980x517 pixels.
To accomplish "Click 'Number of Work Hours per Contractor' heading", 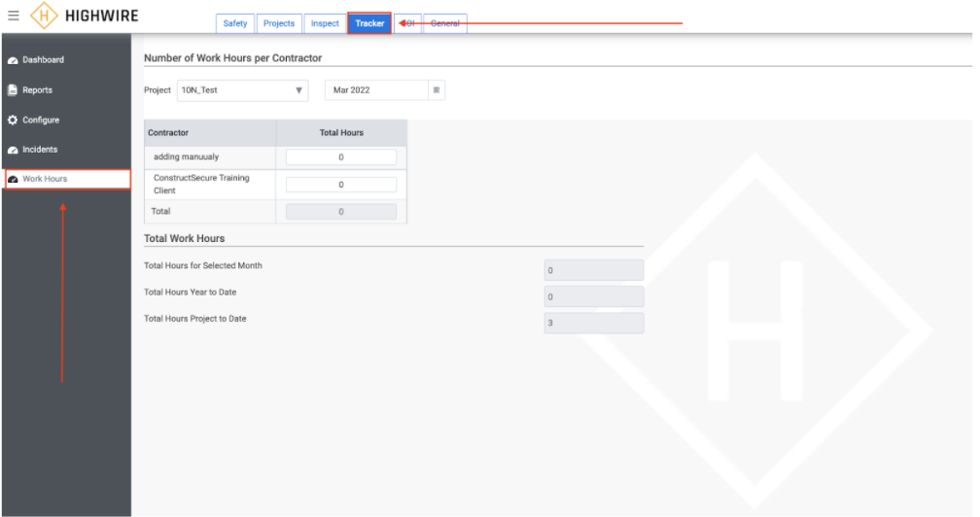I will [x=232, y=58].
